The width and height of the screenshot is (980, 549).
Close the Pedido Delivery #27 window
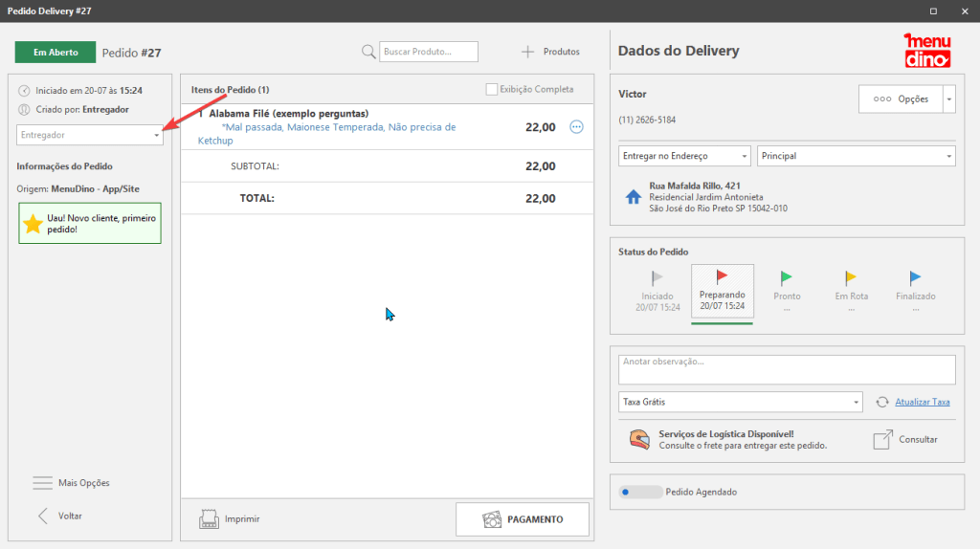[x=965, y=11]
